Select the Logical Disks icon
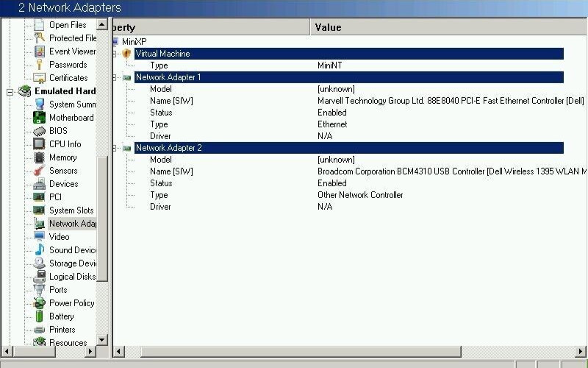 (x=39, y=277)
